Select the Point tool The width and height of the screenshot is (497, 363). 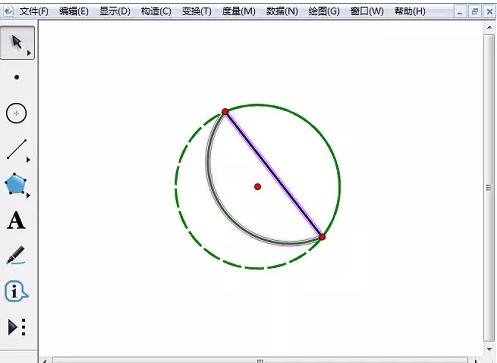click(x=17, y=77)
